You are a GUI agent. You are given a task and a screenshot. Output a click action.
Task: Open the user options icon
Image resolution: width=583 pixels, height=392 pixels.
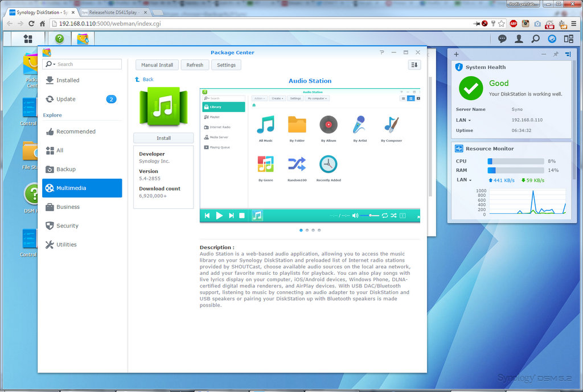point(519,39)
